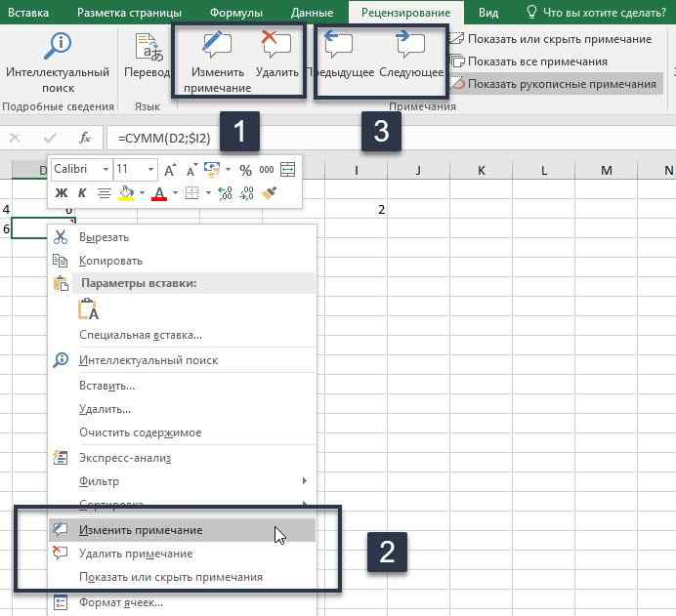Confirm formula entry with checkmark icon
The image size is (676, 616).
point(50,138)
